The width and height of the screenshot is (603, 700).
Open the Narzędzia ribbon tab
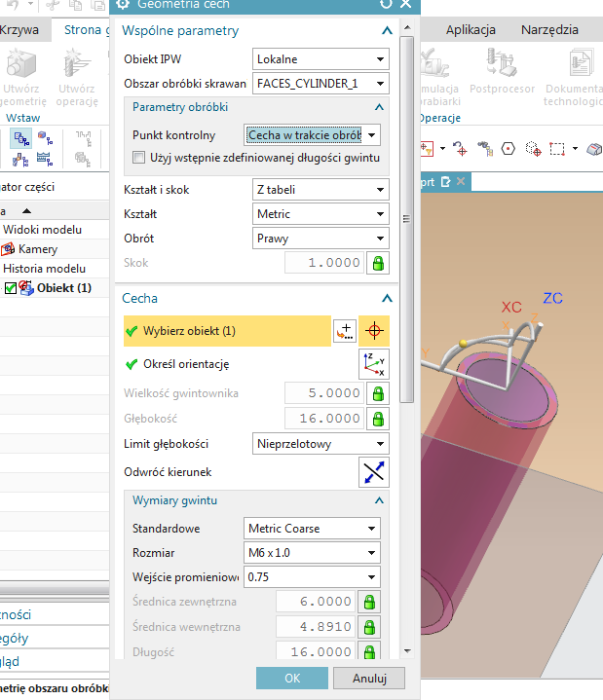tap(549, 30)
